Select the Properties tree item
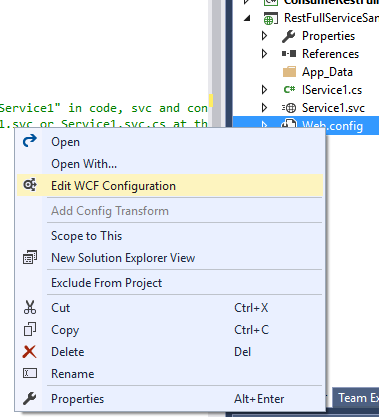This screenshot has height=417, width=379. 328,36
